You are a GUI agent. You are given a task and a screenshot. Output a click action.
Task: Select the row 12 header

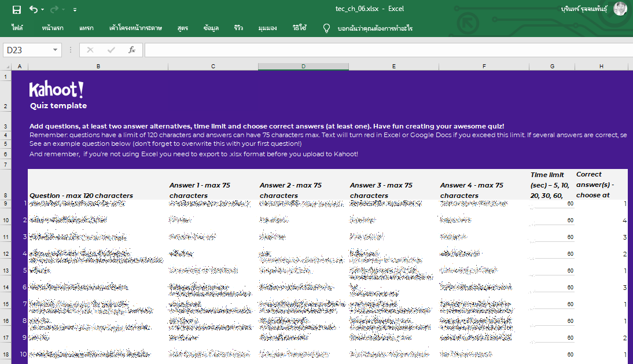click(x=6, y=253)
